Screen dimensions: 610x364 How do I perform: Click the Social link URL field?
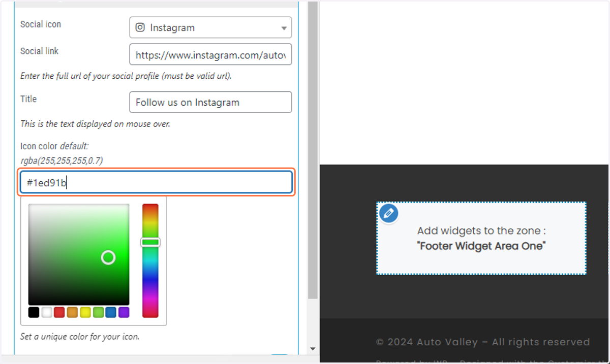click(x=210, y=54)
